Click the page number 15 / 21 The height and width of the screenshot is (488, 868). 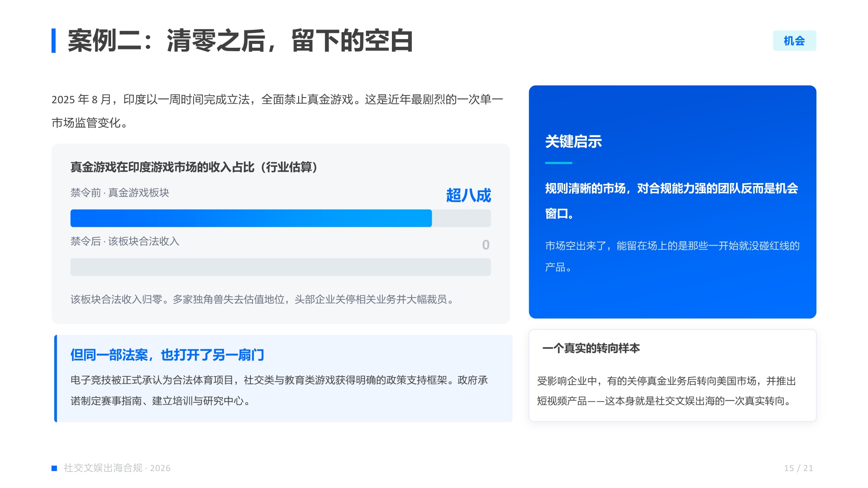coord(798,468)
